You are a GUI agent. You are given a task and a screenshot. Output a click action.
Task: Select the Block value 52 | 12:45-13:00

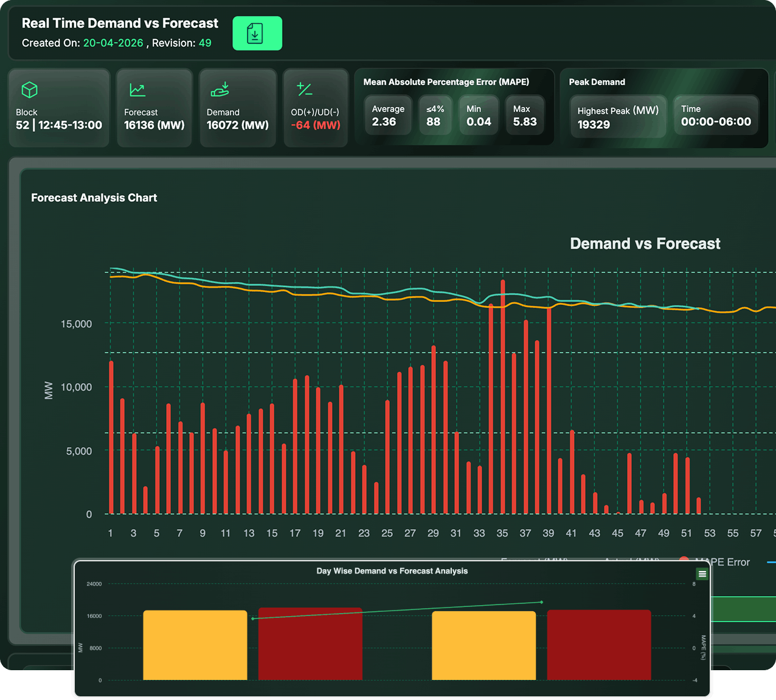click(x=59, y=125)
